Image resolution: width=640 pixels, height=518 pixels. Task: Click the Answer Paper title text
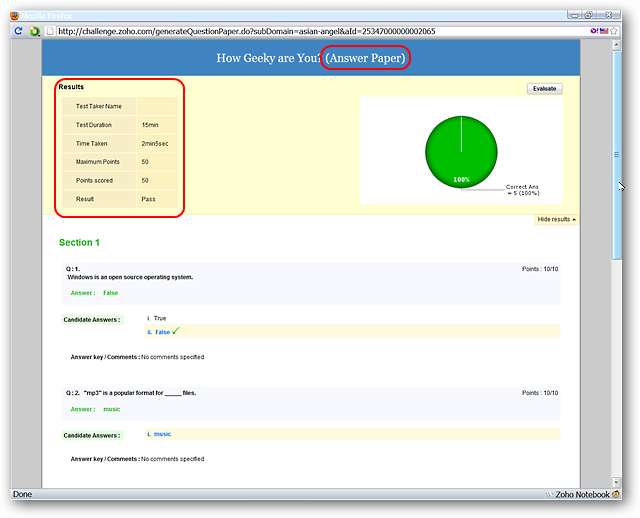coord(366,58)
